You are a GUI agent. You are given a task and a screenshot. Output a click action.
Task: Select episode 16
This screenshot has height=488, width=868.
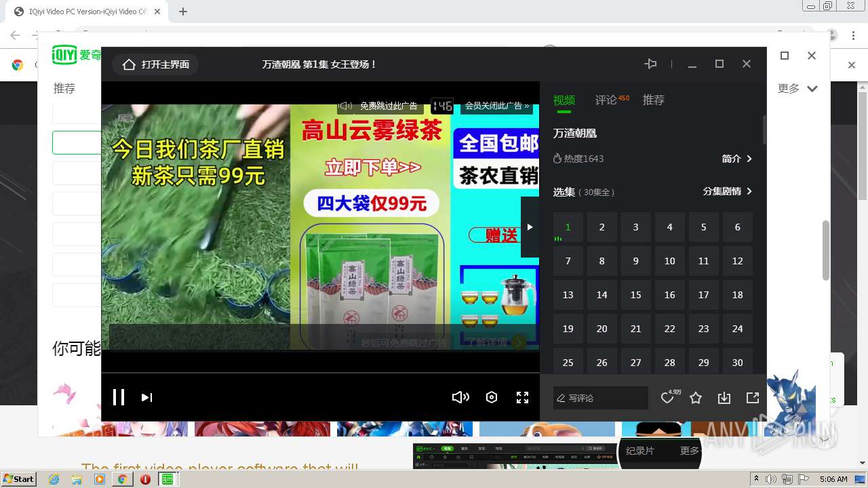[670, 295]
